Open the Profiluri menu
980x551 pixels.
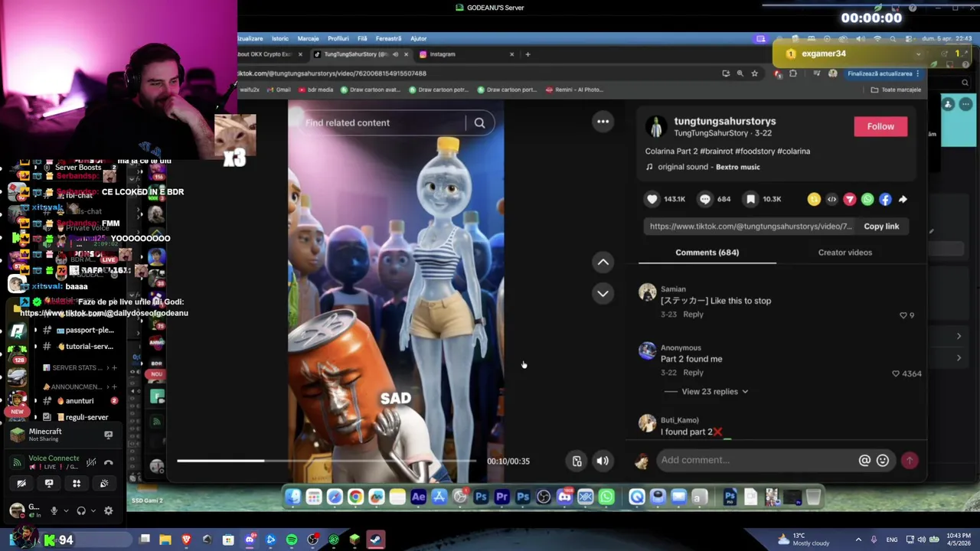pos(338,38)
